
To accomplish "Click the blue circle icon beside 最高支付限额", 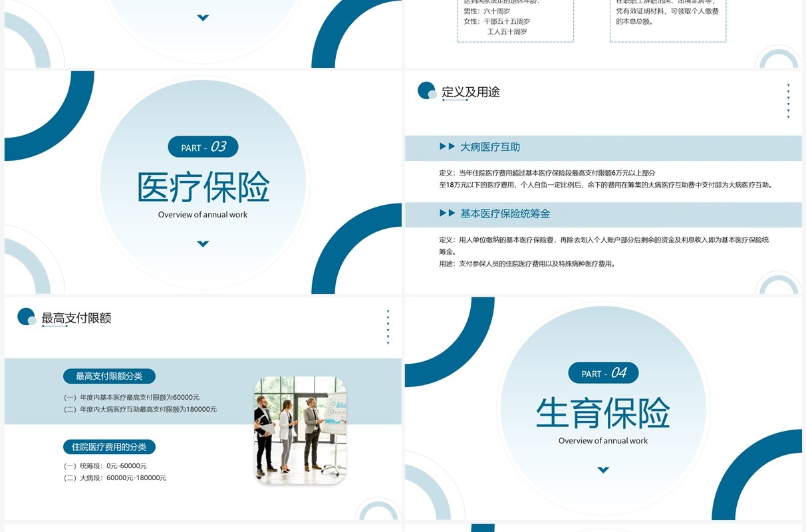I will tap(27, 317).
